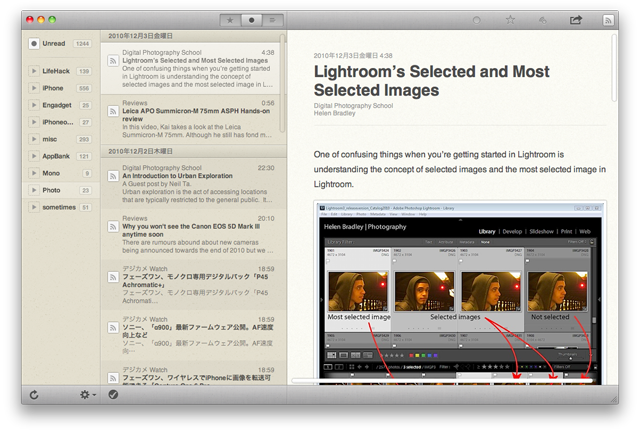640x436 pixels.
Task: Click the article horizontal scrollbar
Action: pyautogui.click(x=442, y=380)
